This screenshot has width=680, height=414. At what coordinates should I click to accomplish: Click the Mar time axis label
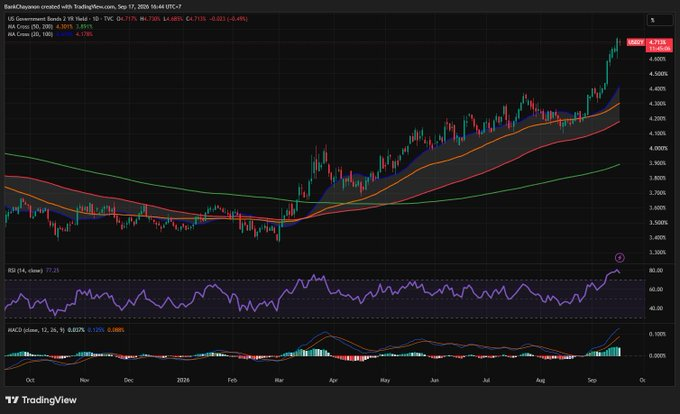(x=279, y=380)
